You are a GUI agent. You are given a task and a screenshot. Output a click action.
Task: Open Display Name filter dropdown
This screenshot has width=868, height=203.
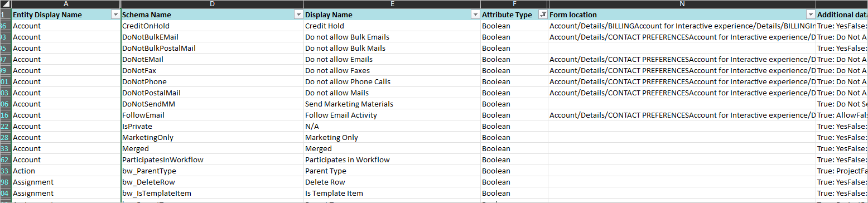pyautogui.click(x=475, y=15)
